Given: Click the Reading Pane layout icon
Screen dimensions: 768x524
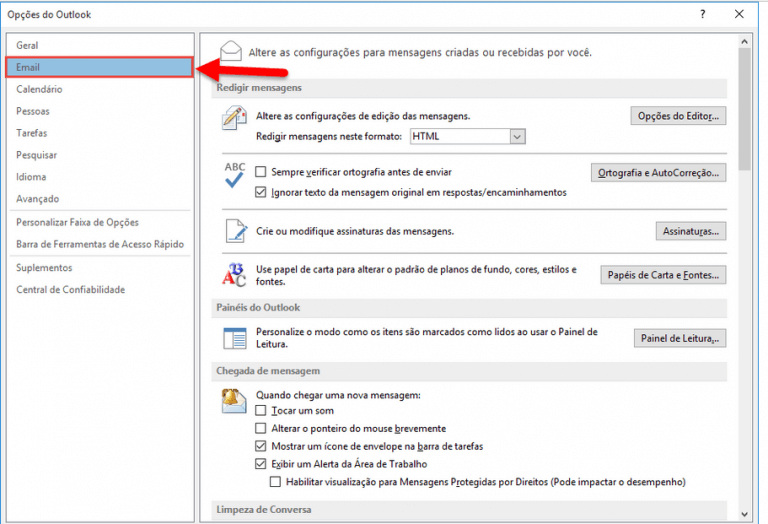Looking at the screenshot, I should pos(235,338).
